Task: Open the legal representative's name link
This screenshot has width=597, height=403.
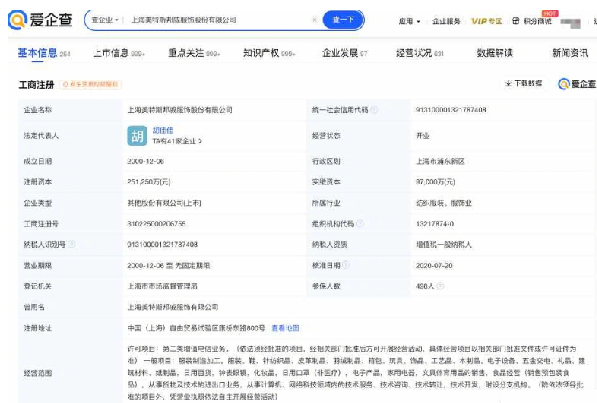Action: click(x=163, y=130)
